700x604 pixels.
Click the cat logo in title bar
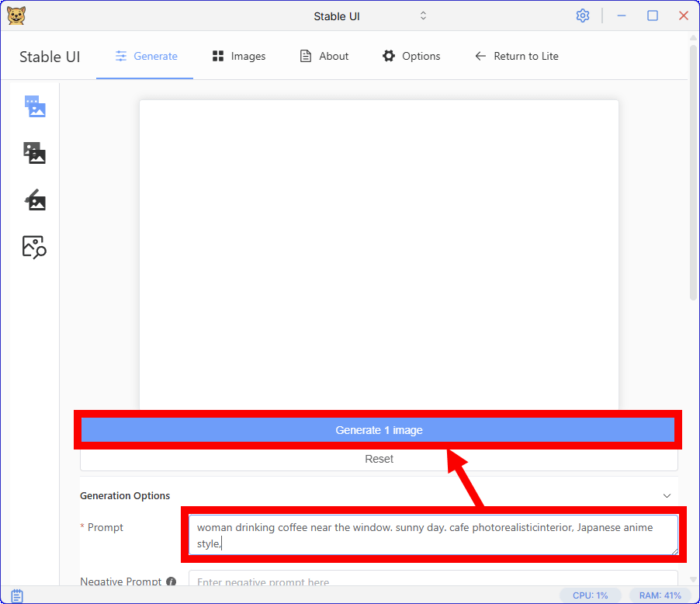(x=16, y=16)
